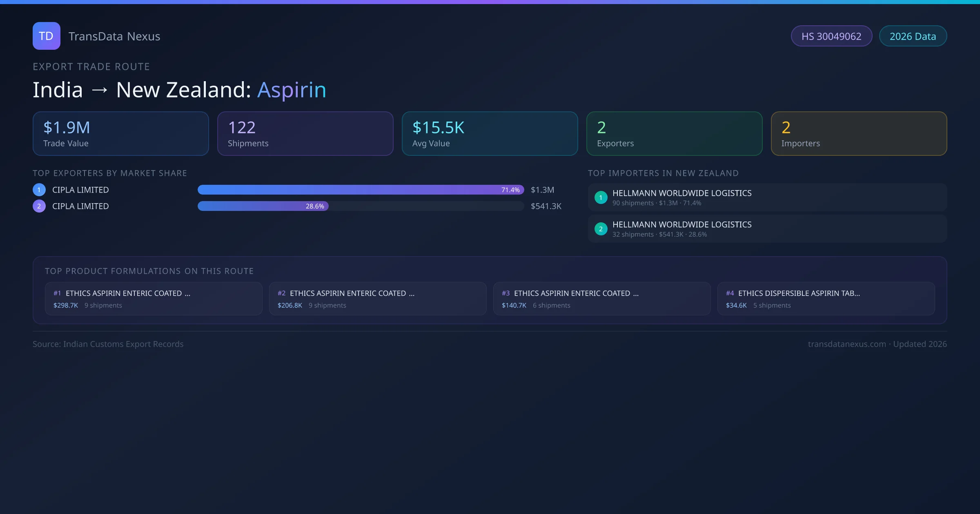Click the 2026 Data pill
Screen dimensions: 980x514
click(x=912, y=36)
